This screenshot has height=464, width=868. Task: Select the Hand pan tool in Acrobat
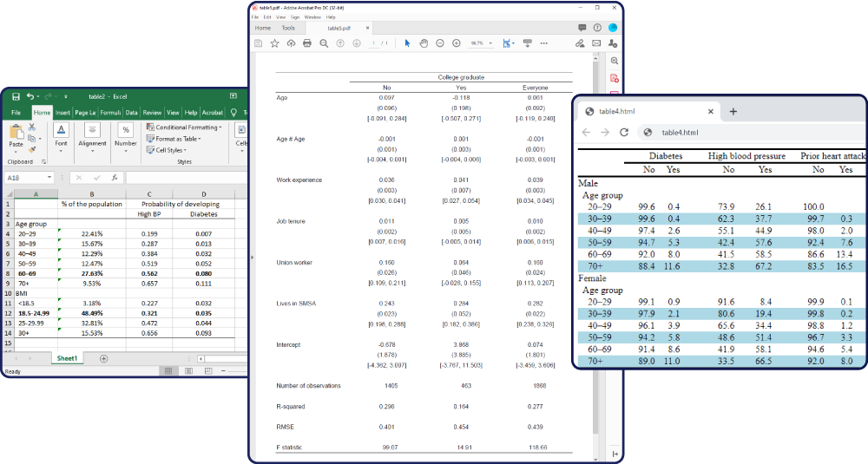click(424, 43)
